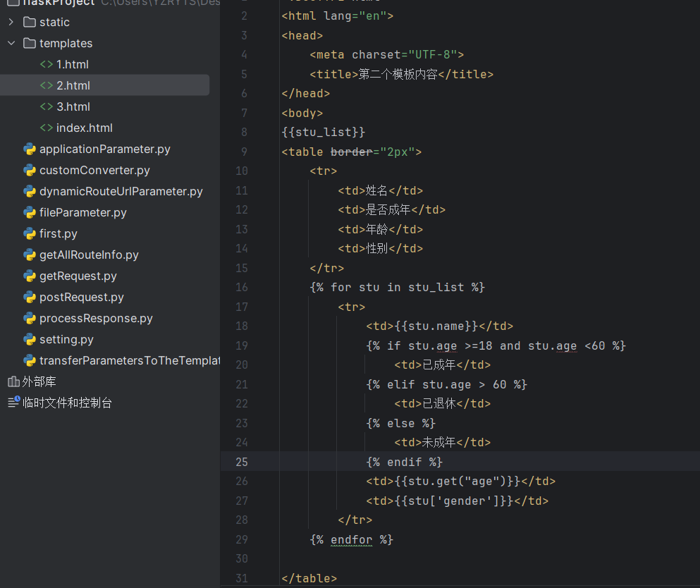Place cursor on {% endif %} line

coord(404,462)
